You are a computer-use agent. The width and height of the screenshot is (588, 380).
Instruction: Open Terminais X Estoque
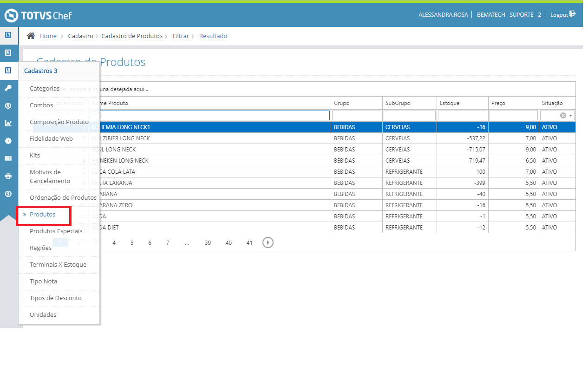(58, 264)
